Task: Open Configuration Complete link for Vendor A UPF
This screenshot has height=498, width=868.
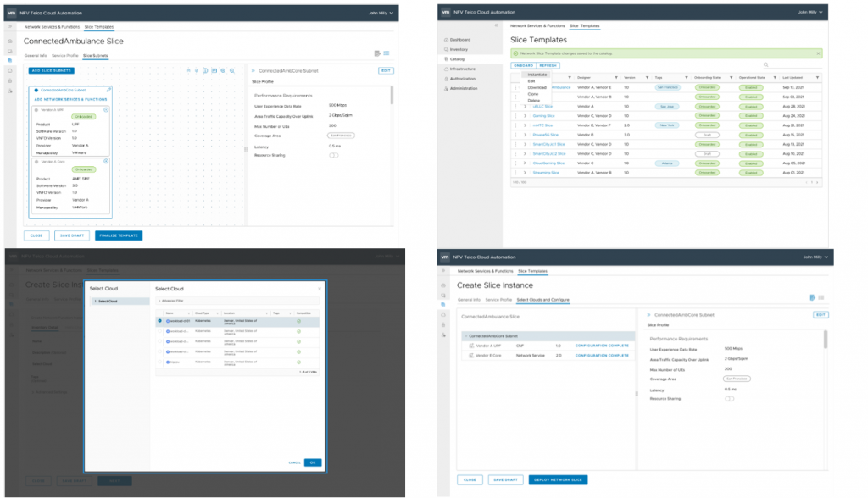Action: [x=602, y=346]
